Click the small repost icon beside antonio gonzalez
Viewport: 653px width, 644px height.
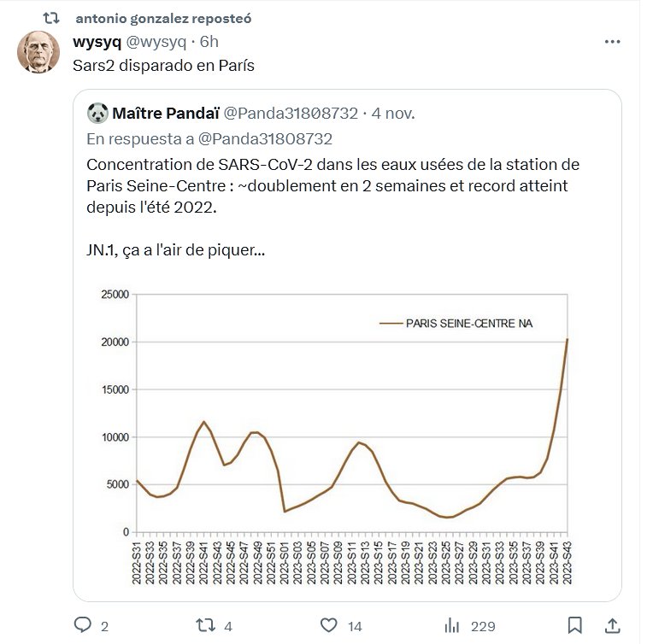click(x=51, y=18)
